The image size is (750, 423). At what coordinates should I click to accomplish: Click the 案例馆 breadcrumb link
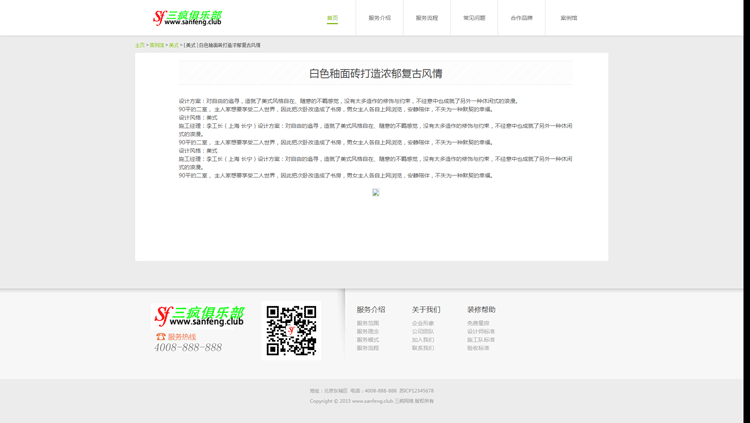click(x=156, y=45)
